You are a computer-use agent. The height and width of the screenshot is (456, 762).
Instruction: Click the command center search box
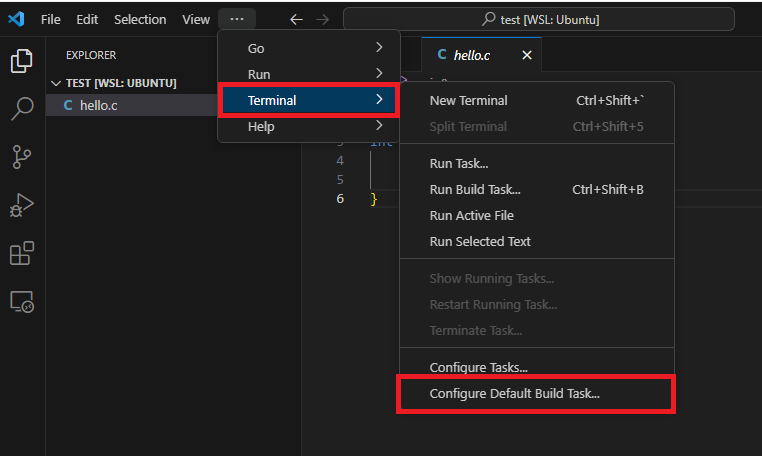click(x=538, y=19)
